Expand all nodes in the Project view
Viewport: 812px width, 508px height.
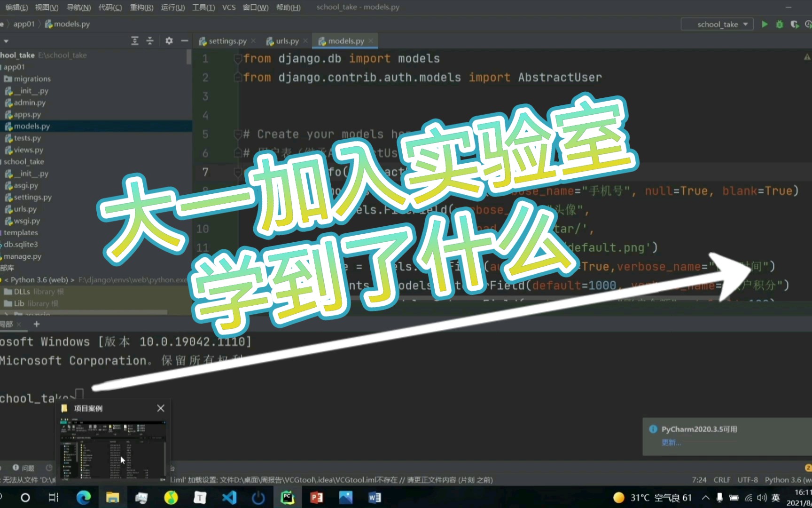(135, 41)
